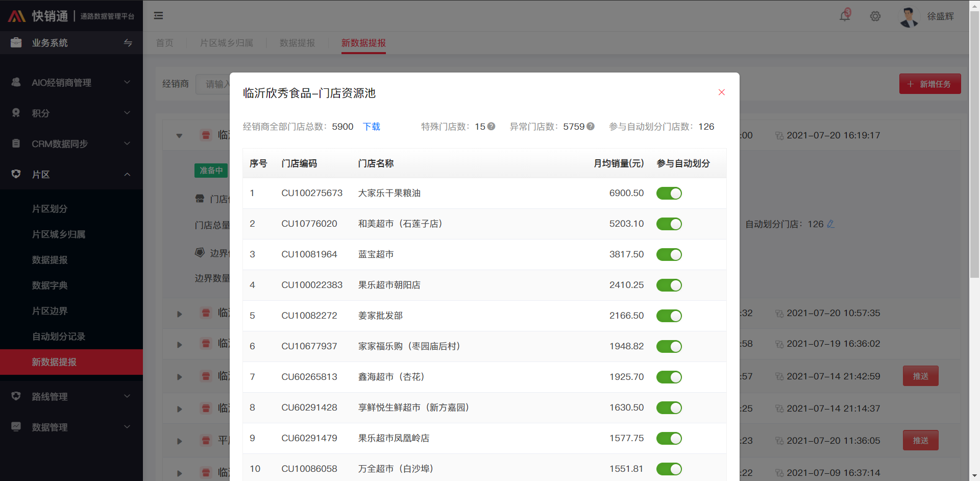Click the time icon beside 2021-07-14 21:42:59
Viewport: 980px width, 481px height.
click(x=779, y=377)
